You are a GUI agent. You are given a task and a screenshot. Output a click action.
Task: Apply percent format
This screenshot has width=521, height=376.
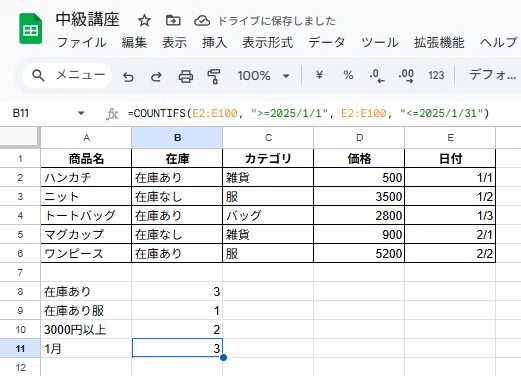[x=348, y=75]
